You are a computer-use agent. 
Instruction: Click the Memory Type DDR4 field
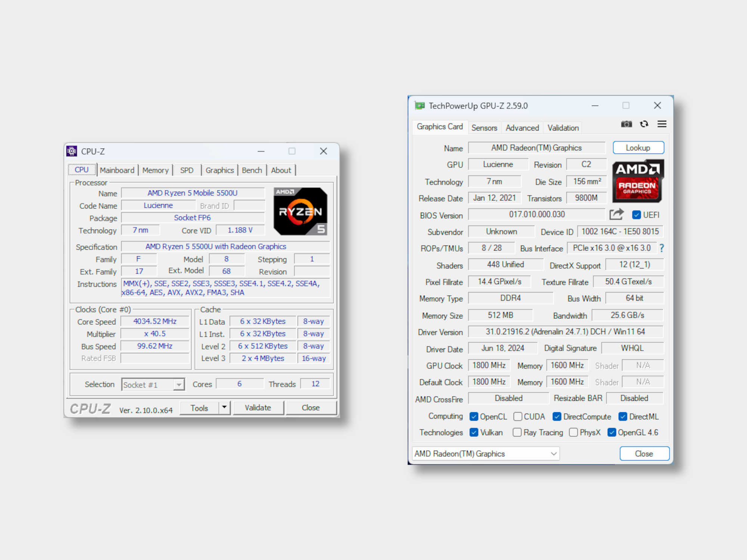click(x=511, y=298)
